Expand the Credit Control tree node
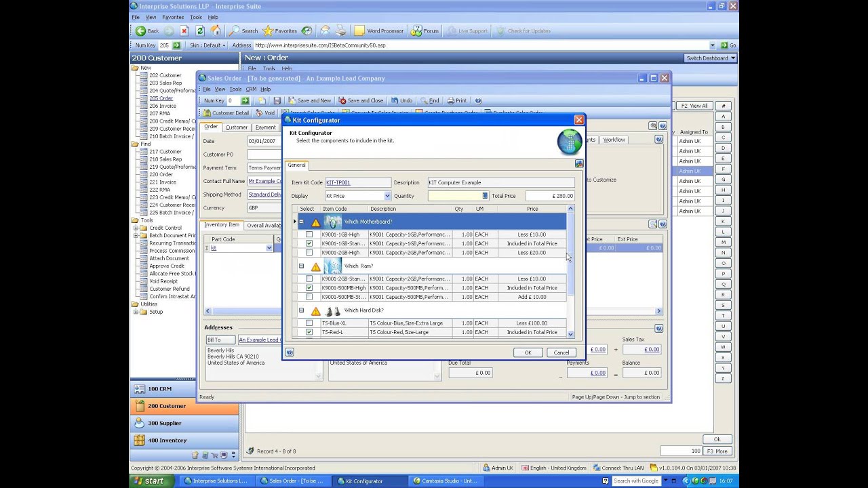Image resolution: width=868 pixels, height=488 pixels. point(136,228)
